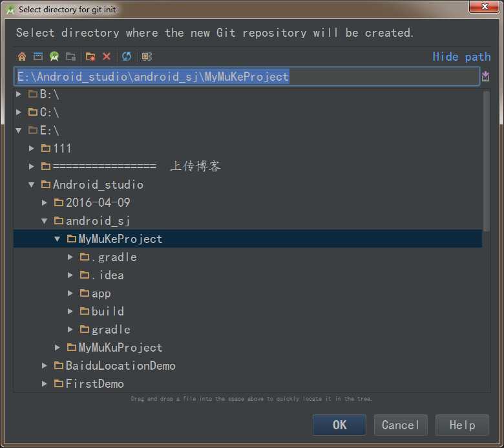Viewport: 504px width, 448px height.
Task: Collapse the E:\ drive node
Action: click(18, 130)
